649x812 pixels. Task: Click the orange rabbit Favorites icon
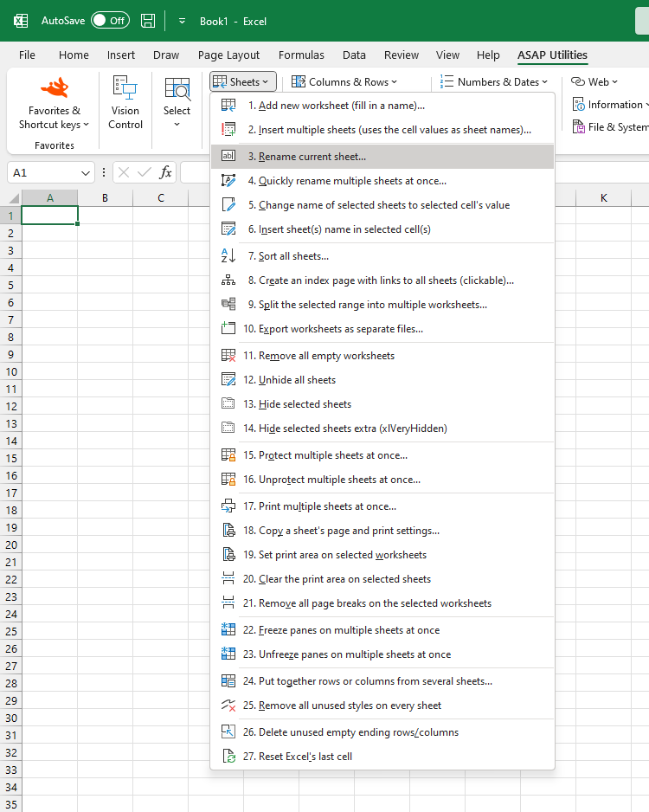tap(55, 87)
